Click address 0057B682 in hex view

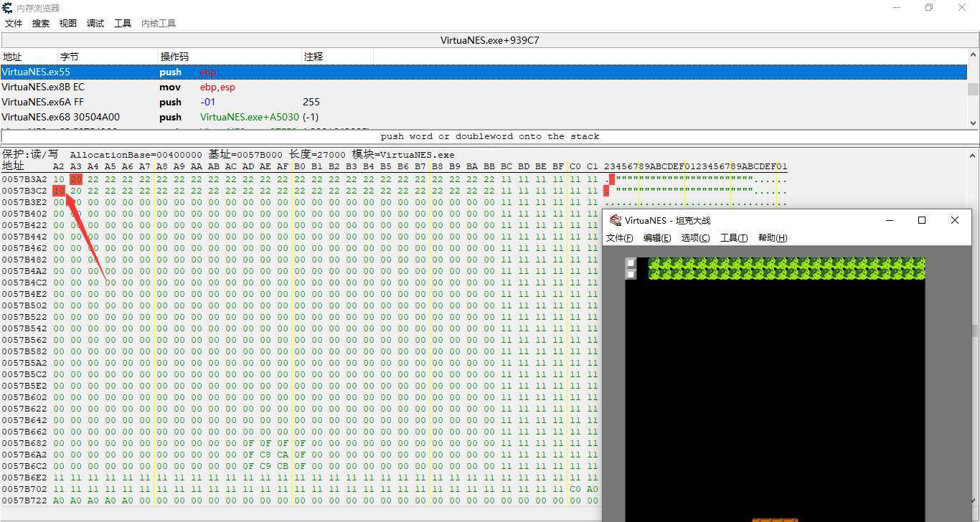click(x=24, y=443)
